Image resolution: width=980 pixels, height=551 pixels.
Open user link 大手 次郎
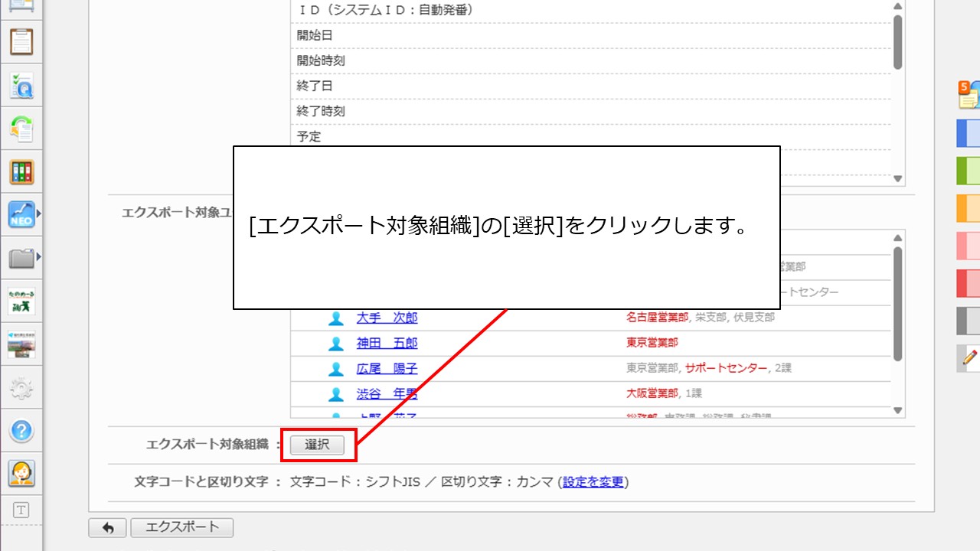387,318
